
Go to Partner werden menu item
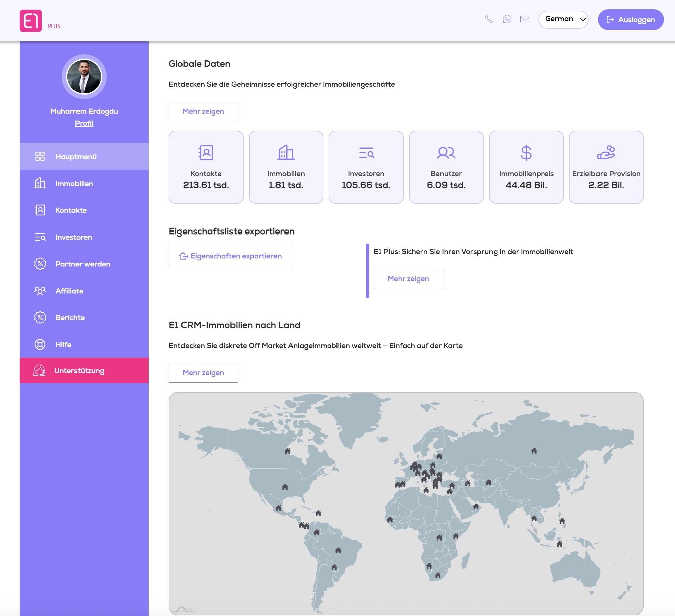tap(83, 264)
